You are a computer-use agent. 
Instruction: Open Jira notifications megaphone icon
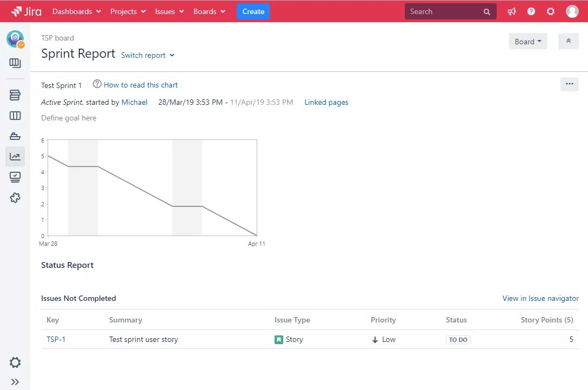511,11
